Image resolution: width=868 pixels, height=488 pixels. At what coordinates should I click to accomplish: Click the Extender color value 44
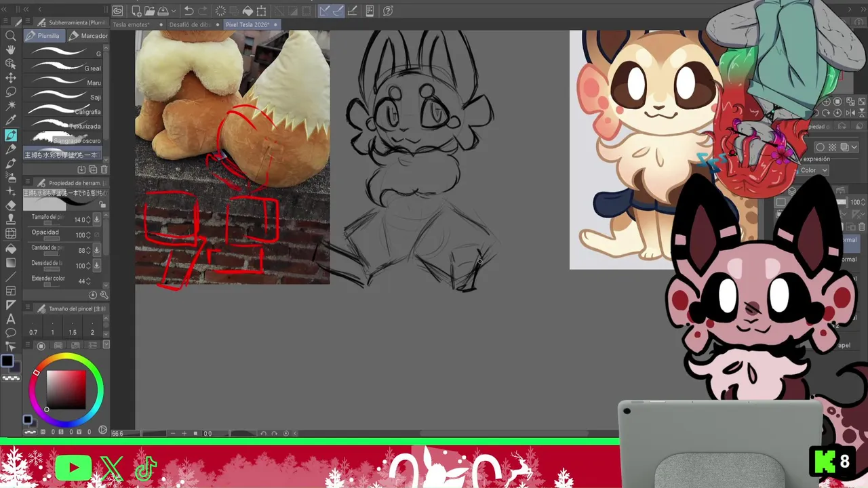tap(82, 281)
